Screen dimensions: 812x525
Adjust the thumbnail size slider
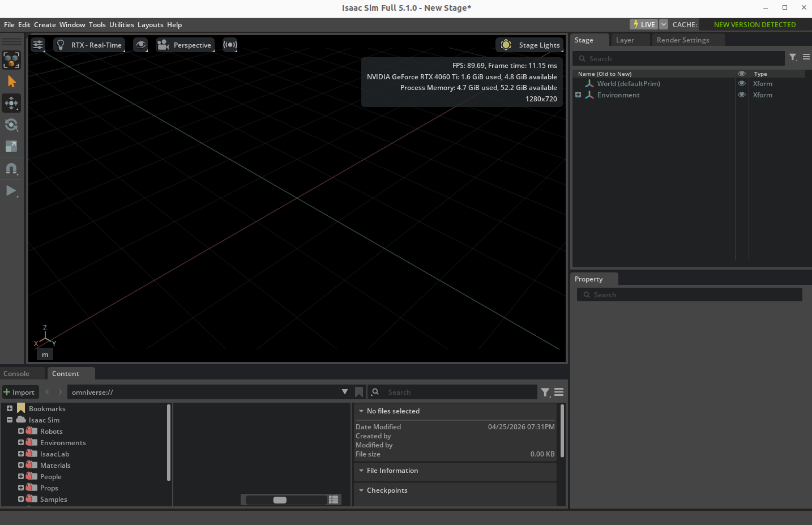pos(286,500)
